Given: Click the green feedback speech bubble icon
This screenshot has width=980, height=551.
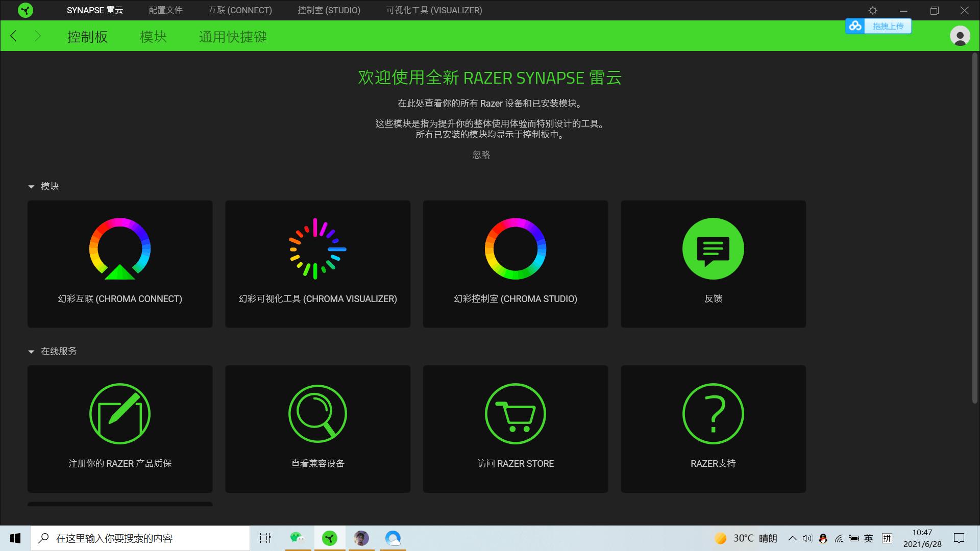Looking at the screenshot, I should pos(713,249).
